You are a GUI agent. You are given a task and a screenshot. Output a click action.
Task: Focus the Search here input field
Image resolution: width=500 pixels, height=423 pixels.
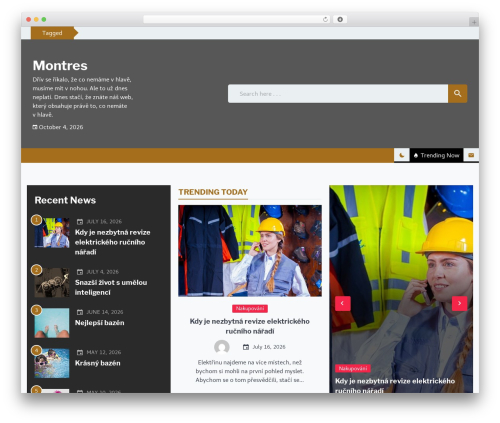coord(338,94)
